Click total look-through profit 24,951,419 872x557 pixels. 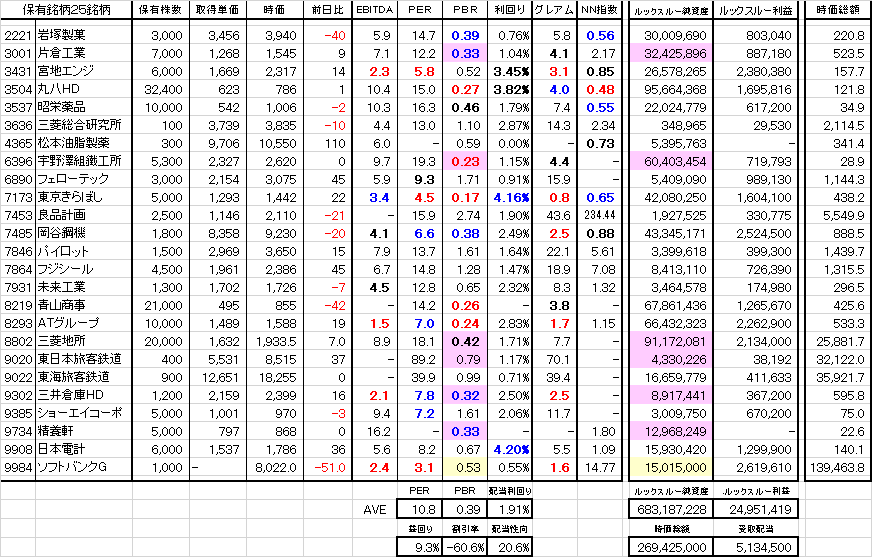point(760,510)
